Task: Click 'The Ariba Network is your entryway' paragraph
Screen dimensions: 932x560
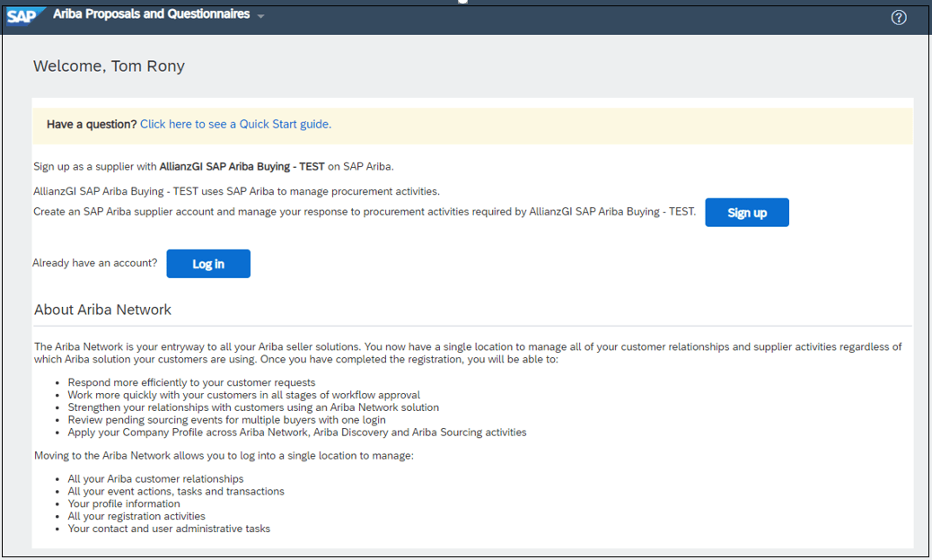Action: 468,353
